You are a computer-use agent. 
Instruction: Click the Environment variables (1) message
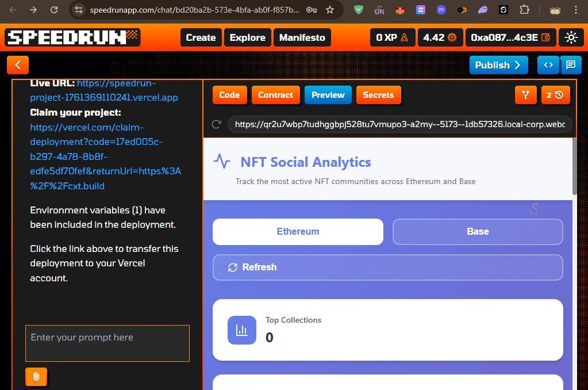click(103, 217)
